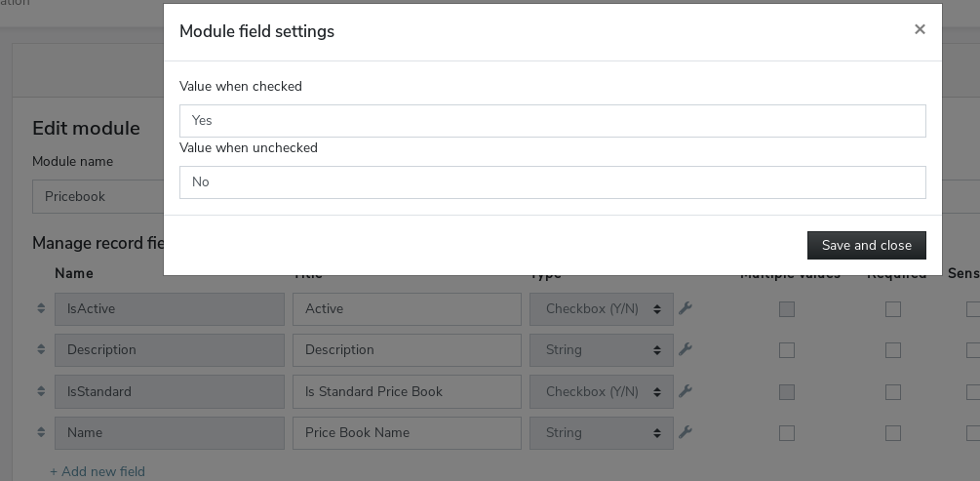The height and width of the screenshot is (481, 980).
Task: Click the Save and close button
Action: tap(866, 245)
